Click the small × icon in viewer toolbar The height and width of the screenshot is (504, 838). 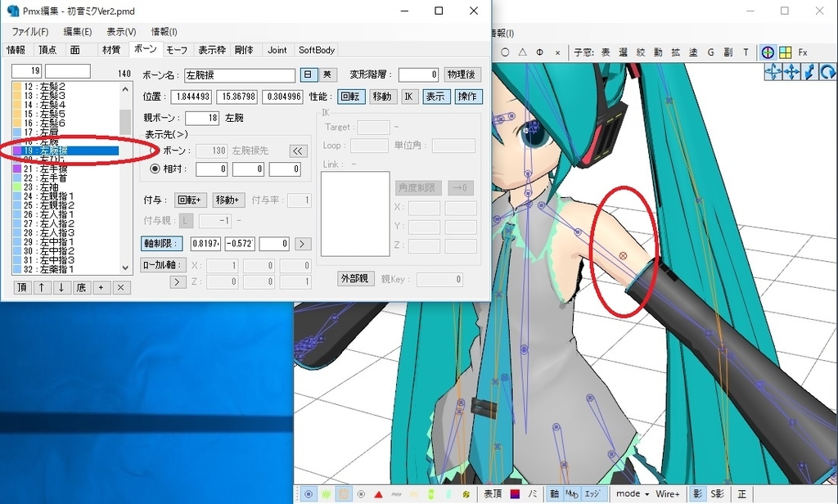click(557, 52)
